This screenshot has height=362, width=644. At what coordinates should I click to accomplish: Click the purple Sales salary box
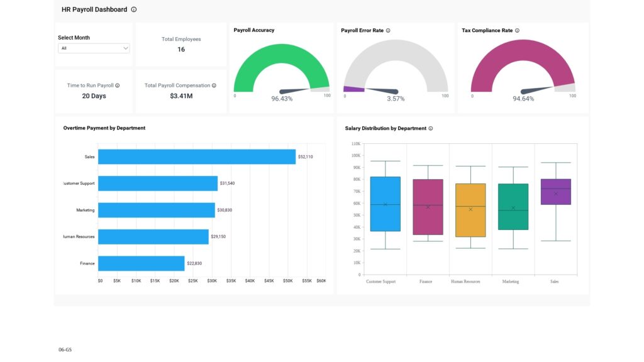tap(556, 192)
